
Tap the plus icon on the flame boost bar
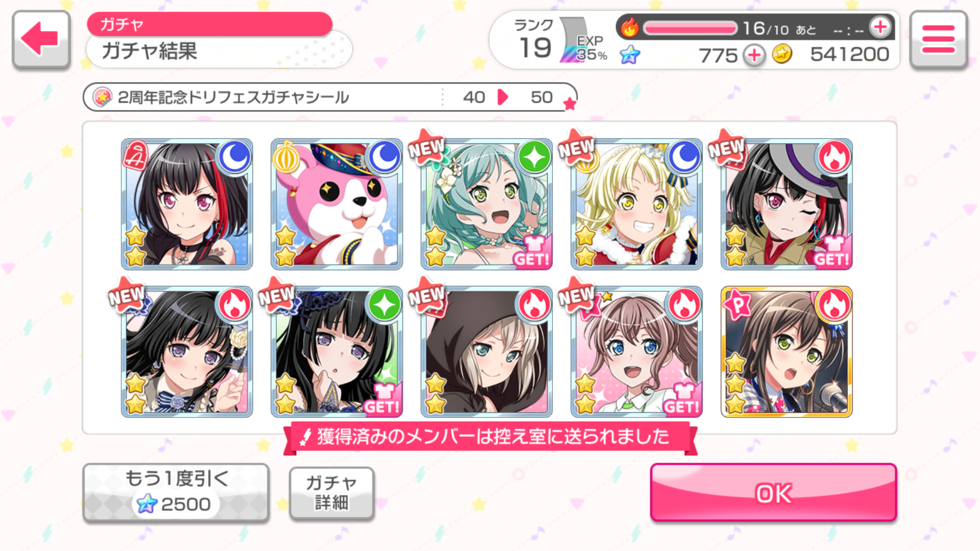tap(880, 28)
